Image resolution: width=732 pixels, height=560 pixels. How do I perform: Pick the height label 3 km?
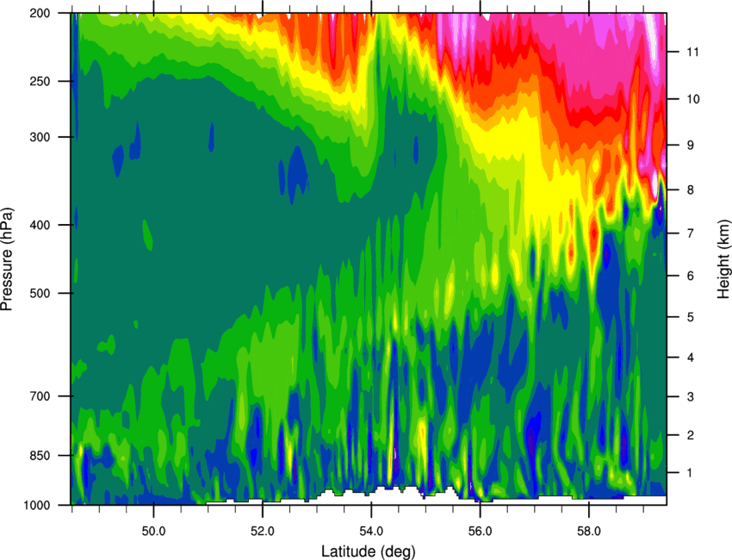pyautogui.click(x=691, y=397)
